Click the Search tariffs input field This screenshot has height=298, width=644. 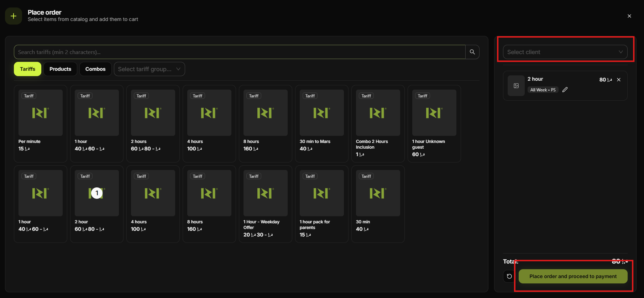click(239, 52)
